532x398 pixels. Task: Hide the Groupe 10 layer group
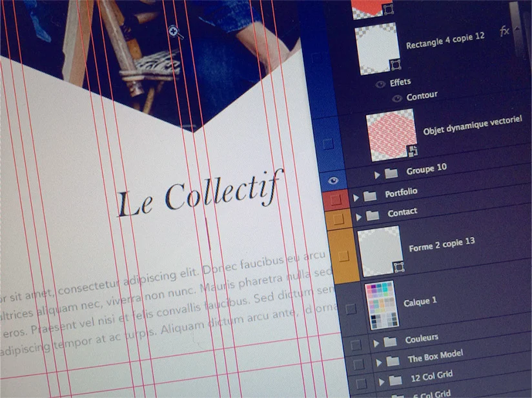tap(333, 181)
